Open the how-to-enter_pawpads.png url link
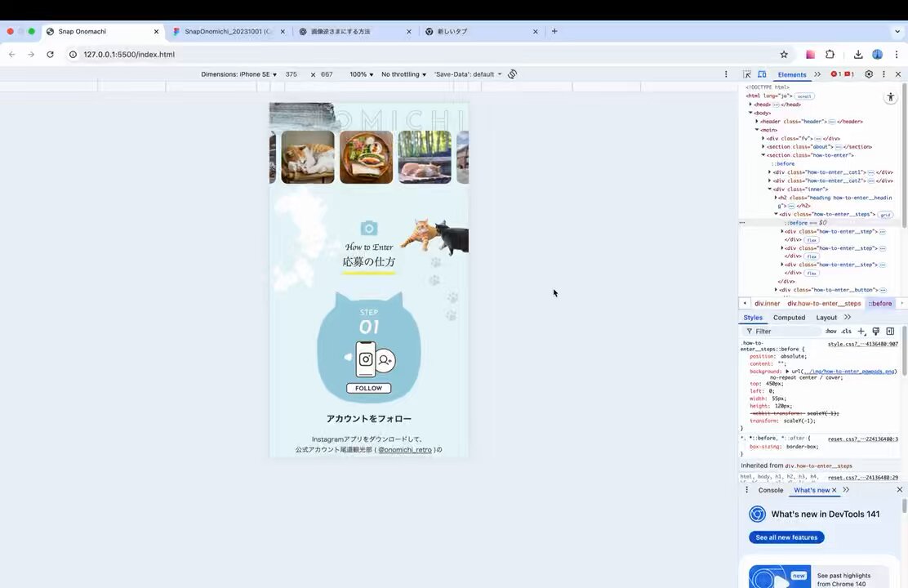 coord(849,372)
